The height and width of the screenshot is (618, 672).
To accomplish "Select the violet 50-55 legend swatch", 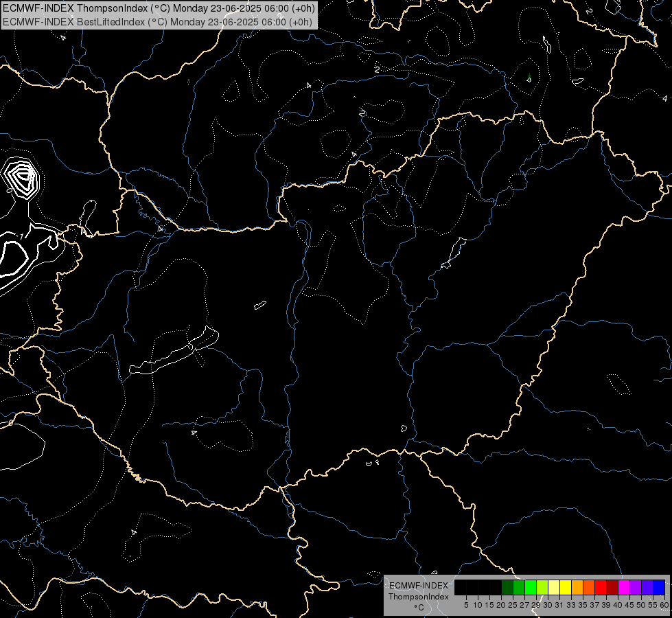I will [x=647, y=587].
